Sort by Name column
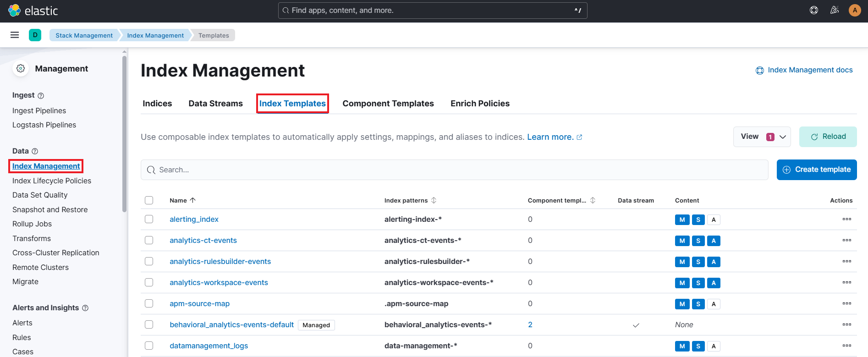Image resolution: width=868 pixels, height=357 pixels. [x=182, y=200]
